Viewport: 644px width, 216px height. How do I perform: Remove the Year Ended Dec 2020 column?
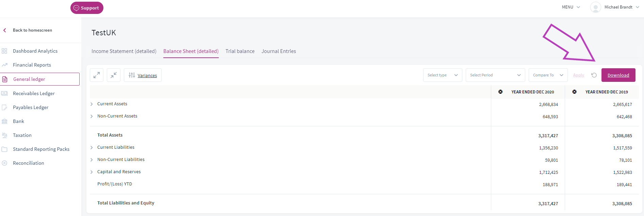500,92
